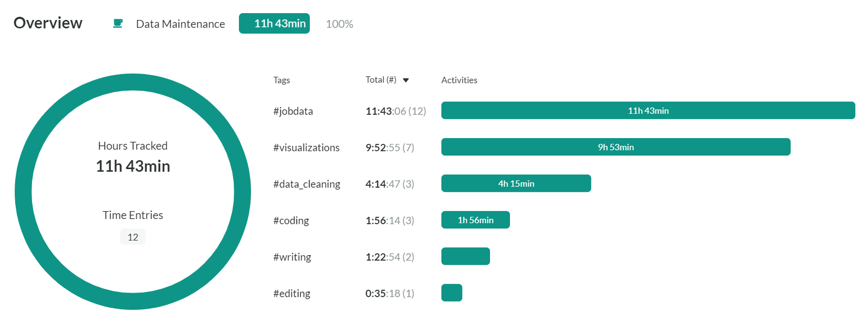
Task: Click the unlabeled #writing activity bar
Action: [x=465, y=256]
